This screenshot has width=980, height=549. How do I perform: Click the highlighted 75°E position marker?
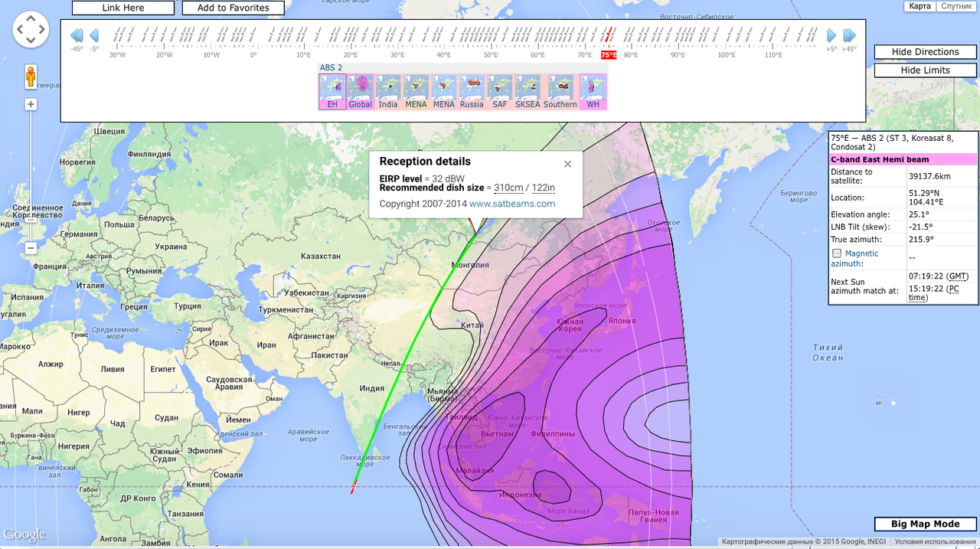609,55
